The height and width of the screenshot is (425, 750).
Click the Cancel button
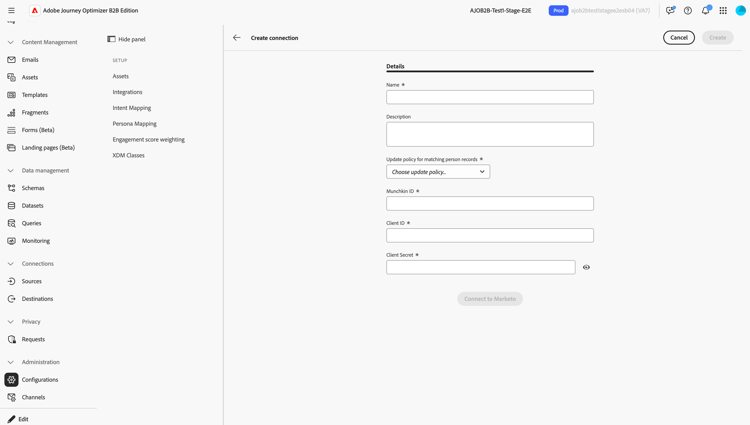click(x=678, y=38)
